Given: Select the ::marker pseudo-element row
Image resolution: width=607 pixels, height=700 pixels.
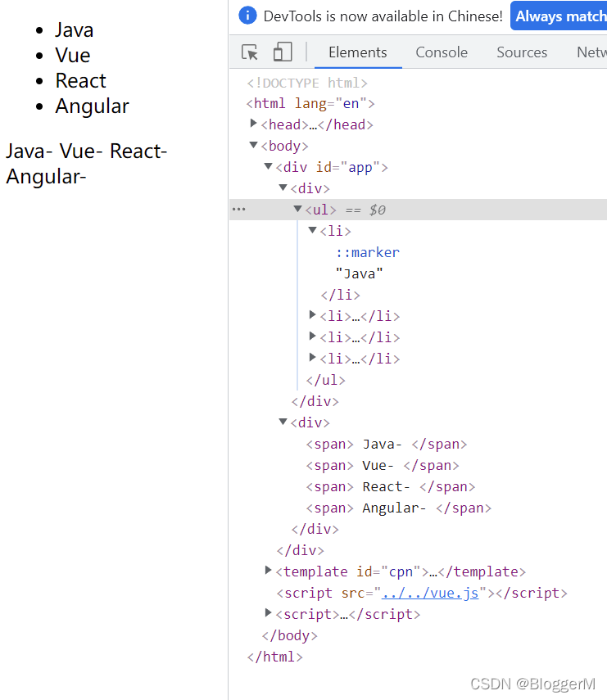Looking at the screenshot, I should (x=368, y=252).
